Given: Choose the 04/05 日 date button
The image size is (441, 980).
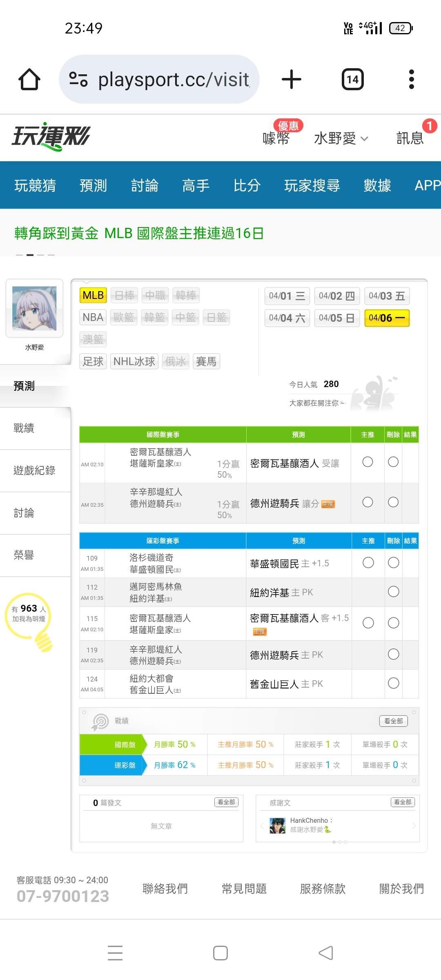Looking at the screenshot, I should coord(336,318).
